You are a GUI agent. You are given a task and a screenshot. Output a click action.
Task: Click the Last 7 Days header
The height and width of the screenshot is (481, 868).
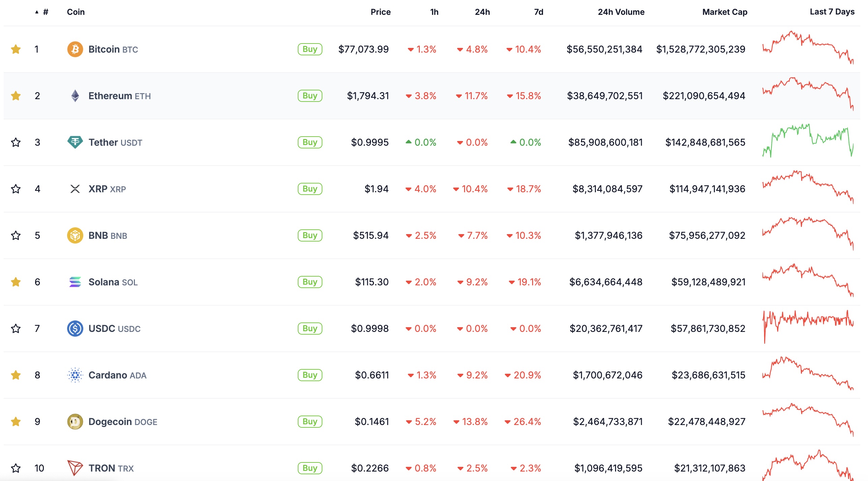pos(832,12)
